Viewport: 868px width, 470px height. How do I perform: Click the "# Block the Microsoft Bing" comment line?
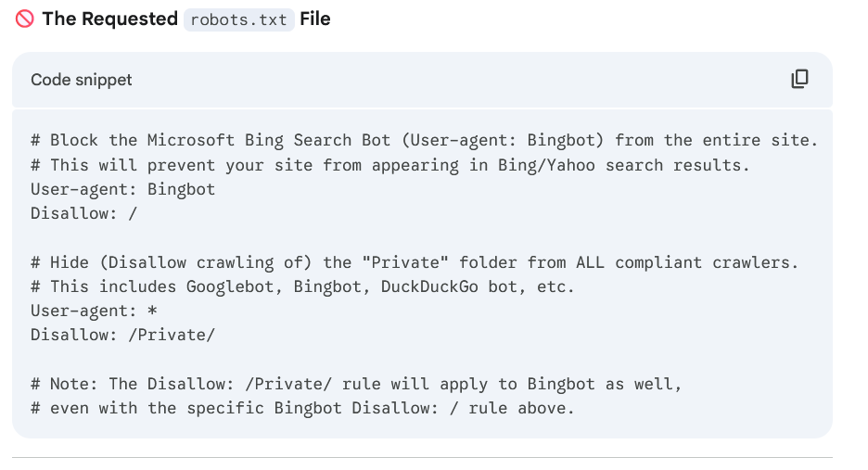coord(424,141)
